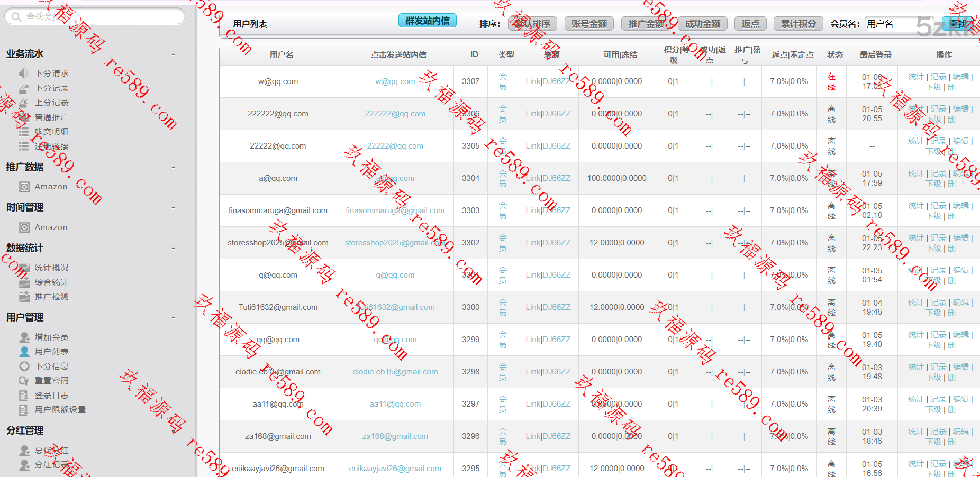This screenshot has height=477, width=980.
Task: Collapse the 业务流水 section
Action: (173, 54)
